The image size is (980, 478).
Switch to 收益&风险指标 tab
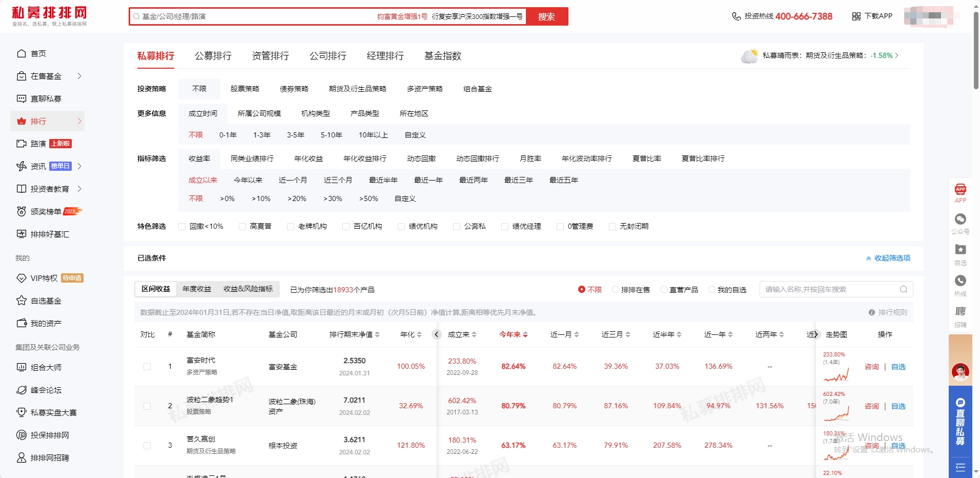[x=248, y=289]
